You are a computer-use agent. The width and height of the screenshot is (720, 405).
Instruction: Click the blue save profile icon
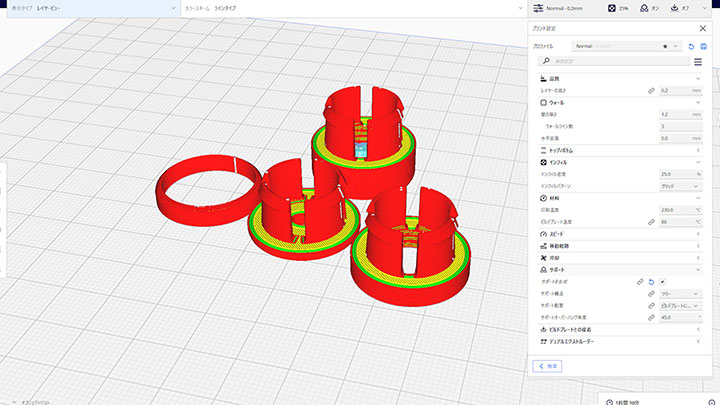[703, 46]
